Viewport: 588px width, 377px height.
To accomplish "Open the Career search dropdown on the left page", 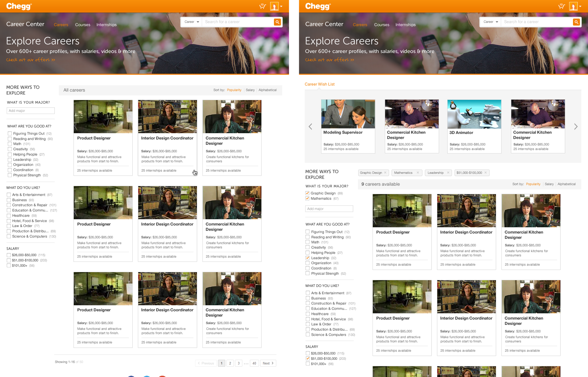I will [191, 22].
